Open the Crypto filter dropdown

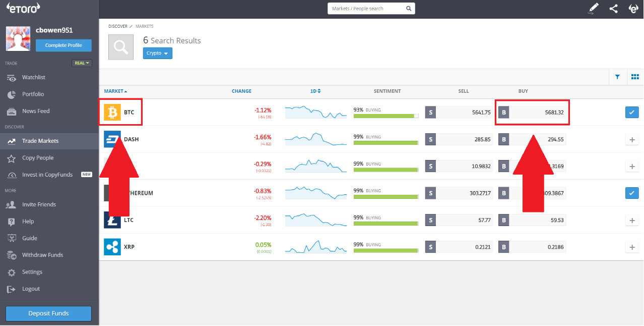tap(158, 53)
